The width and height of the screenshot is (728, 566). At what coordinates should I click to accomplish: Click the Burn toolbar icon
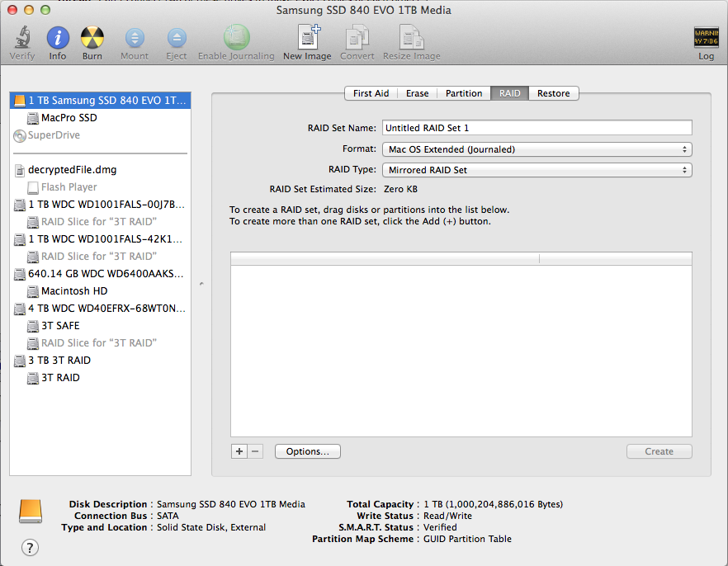[x=92, y=38]
